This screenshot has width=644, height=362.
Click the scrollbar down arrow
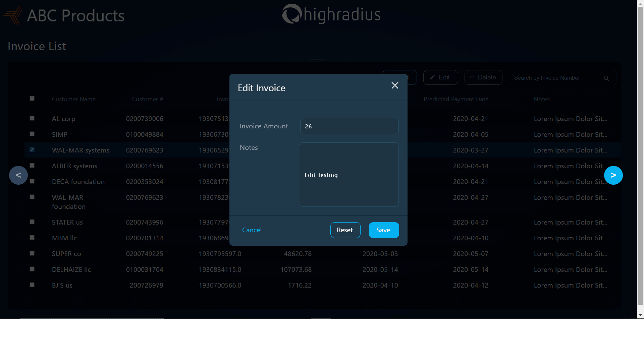pyautogui.click(x=640, y=315)
